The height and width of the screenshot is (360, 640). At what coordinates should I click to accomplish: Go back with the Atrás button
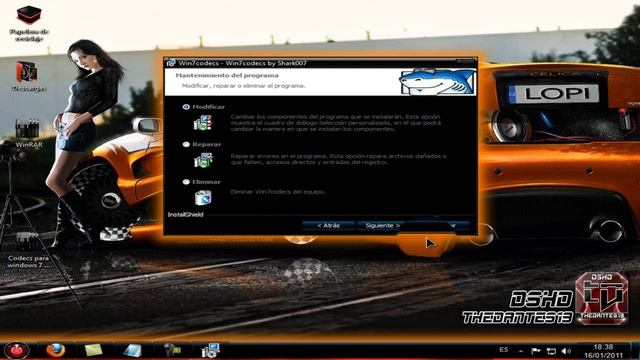329,226
